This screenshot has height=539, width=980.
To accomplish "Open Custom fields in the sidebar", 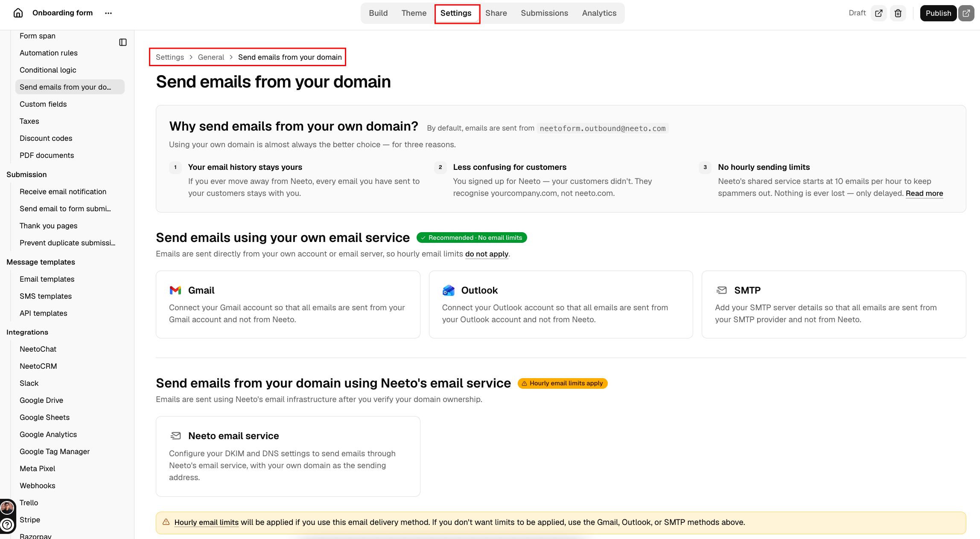I will pyautogui.click(x=43, y=104).
